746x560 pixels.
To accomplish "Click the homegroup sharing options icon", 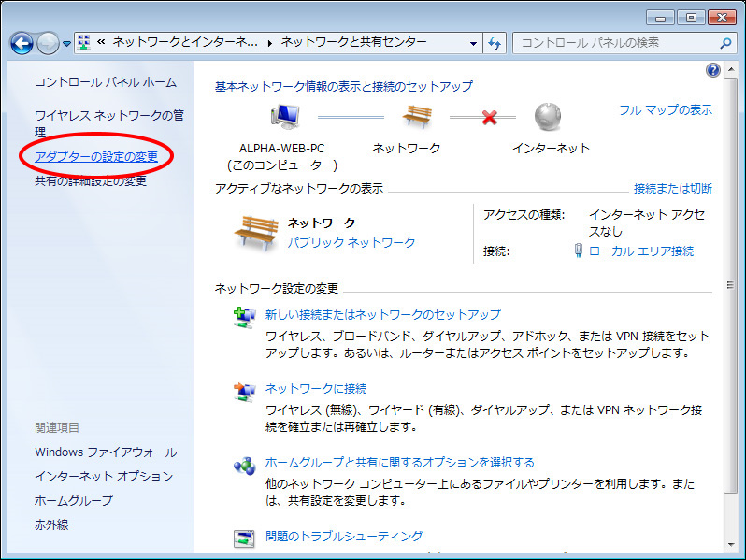I will tap(244, 466).
